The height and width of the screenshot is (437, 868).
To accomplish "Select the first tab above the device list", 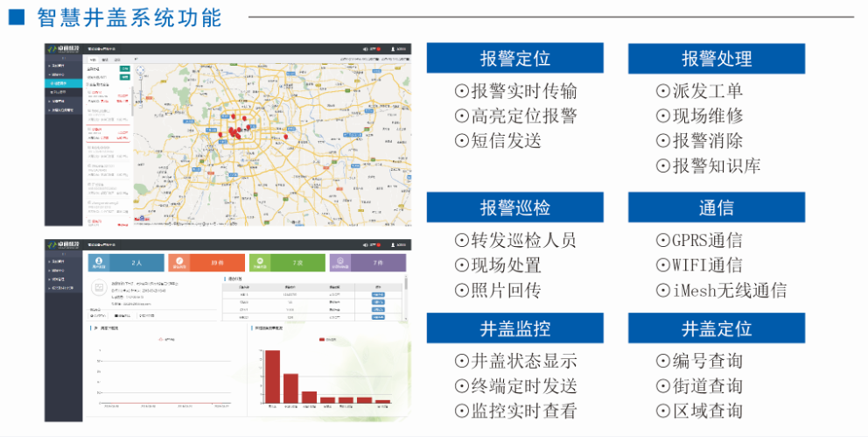I will [92, 60].
